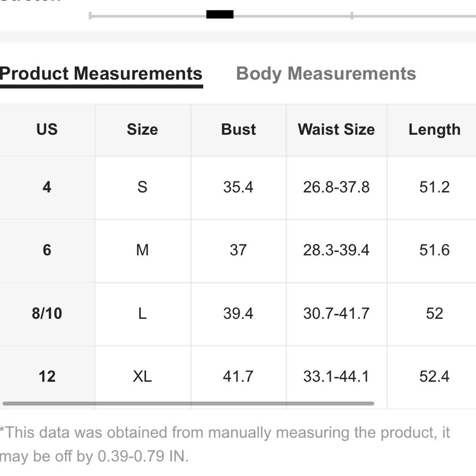This screenshot has height=476, width=476.
Task: Select the 8/10 US size cell
Action: [47, 314]
